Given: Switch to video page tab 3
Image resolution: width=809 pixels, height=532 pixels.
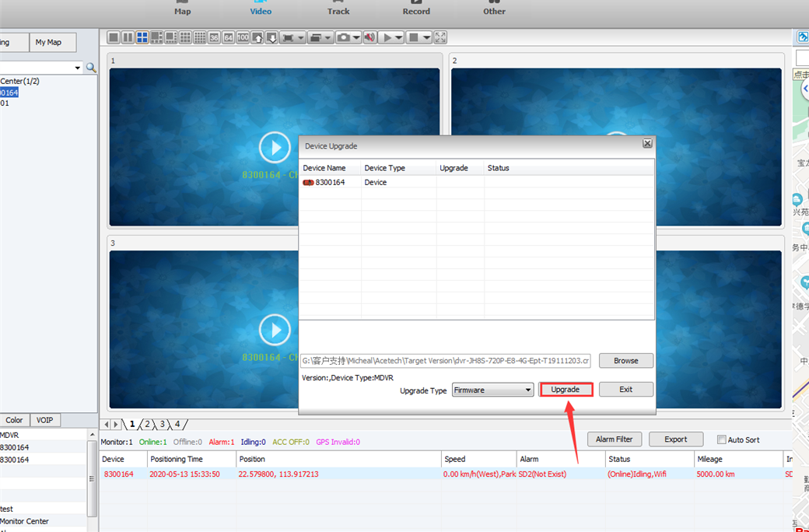Looking at the screenshot, I should tap(162, 424).
